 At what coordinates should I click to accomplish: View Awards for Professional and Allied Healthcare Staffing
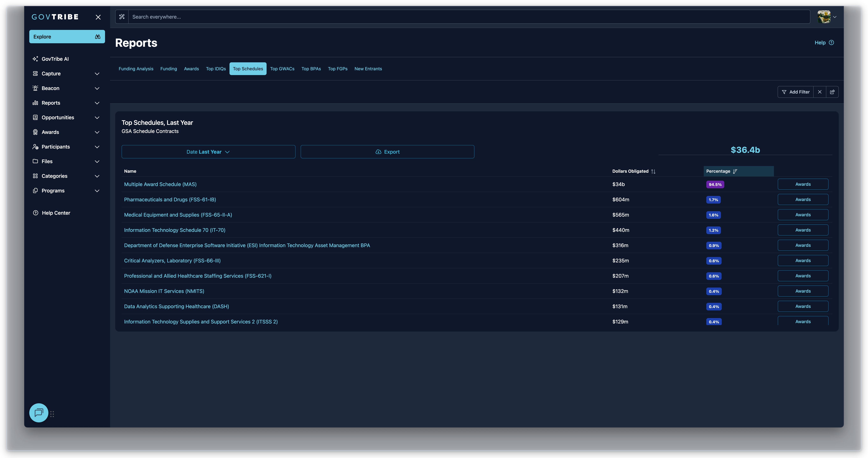[803, 276]
